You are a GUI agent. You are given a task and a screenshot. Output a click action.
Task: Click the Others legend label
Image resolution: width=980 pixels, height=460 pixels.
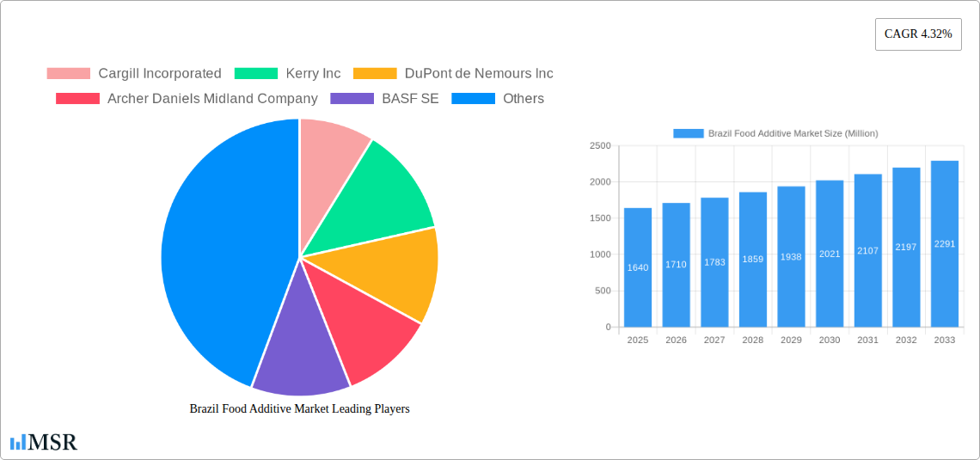(x=524, y=99)
